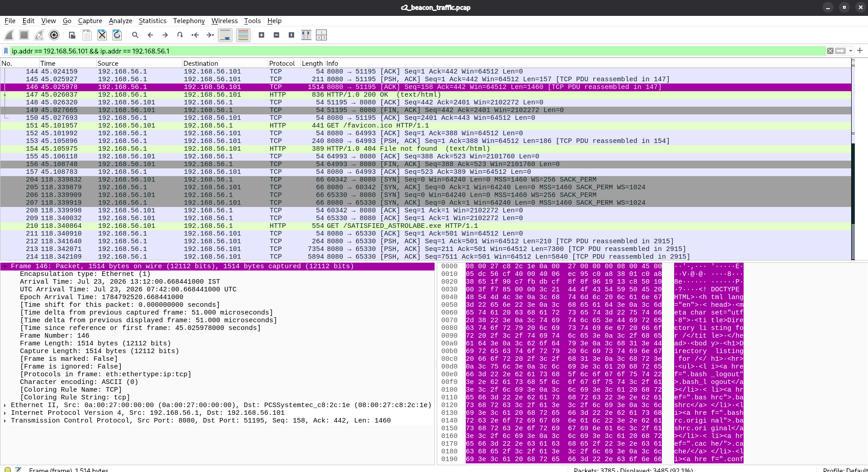Viewport: 868px width, 472px height.
Task: Open the Analyze menu
Action: click(120, 21)
